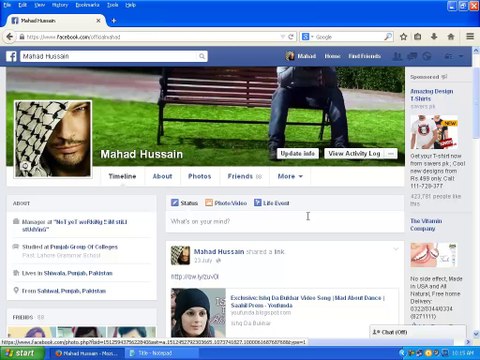The width and height of the screenshot is (480, 360).
Task: Switch to the About tab
Action: pyautogui.click(x=162, y=176)
